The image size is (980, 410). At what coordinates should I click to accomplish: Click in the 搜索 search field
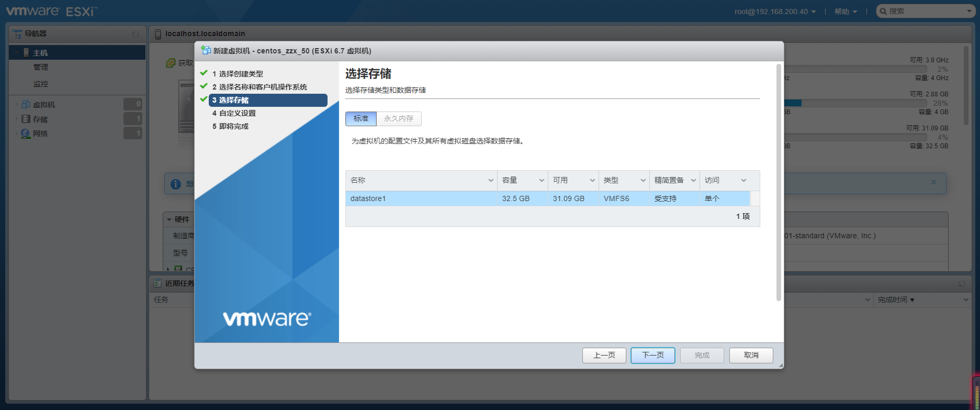(x=925, y=11)
